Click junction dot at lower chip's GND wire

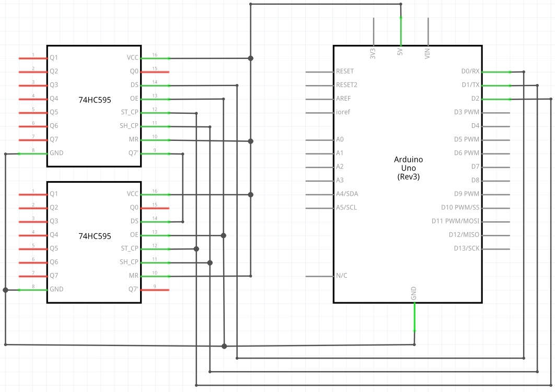pyautogui.click(x=5, y=290)
